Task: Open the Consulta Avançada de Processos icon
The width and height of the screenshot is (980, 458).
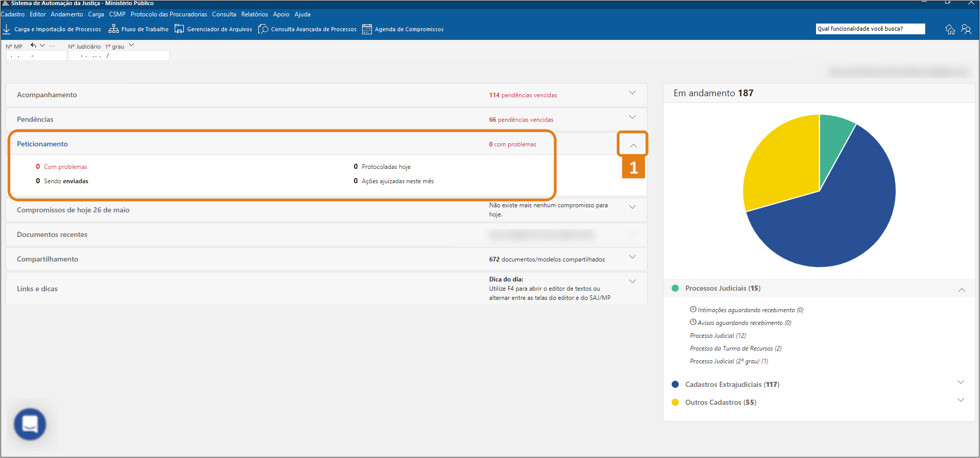Action: pyautogui.click(x=263, y=29)
